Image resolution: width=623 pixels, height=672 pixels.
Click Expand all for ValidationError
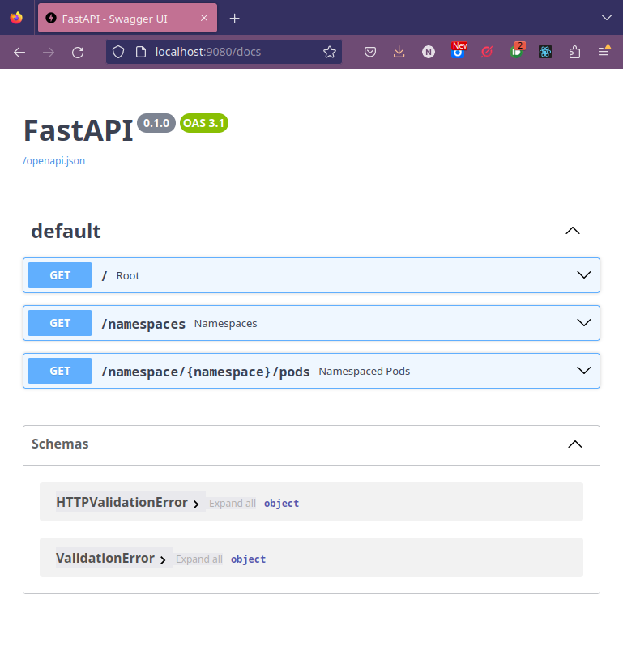[199, 559]
